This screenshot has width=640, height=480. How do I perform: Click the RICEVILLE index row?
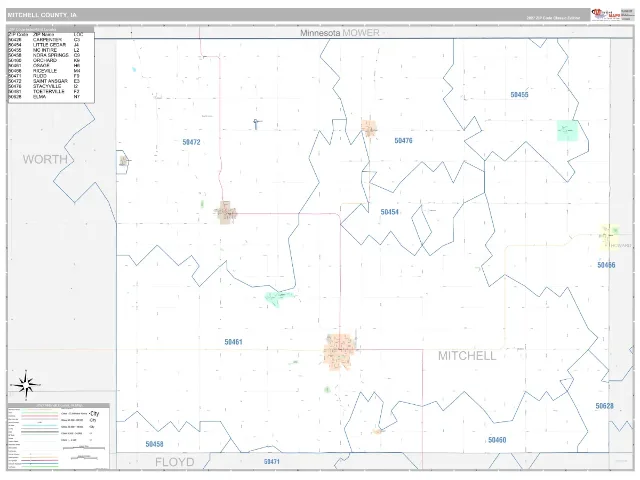[45, 71]
